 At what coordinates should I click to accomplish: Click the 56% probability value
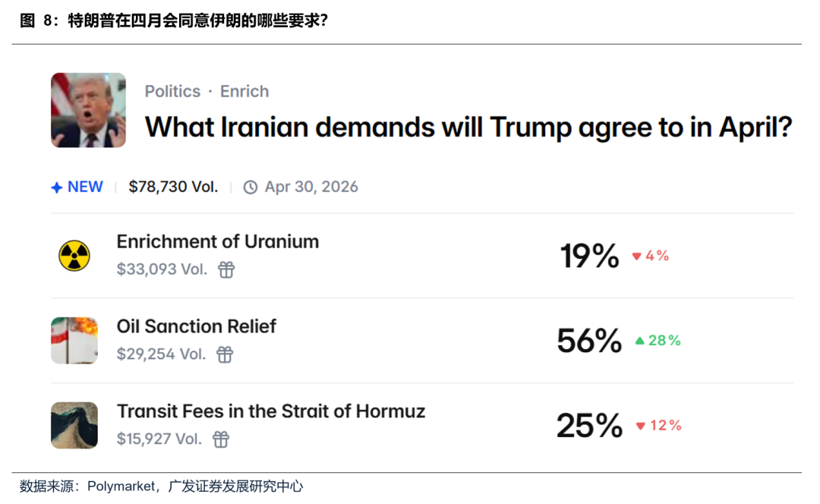pos(589,342)
